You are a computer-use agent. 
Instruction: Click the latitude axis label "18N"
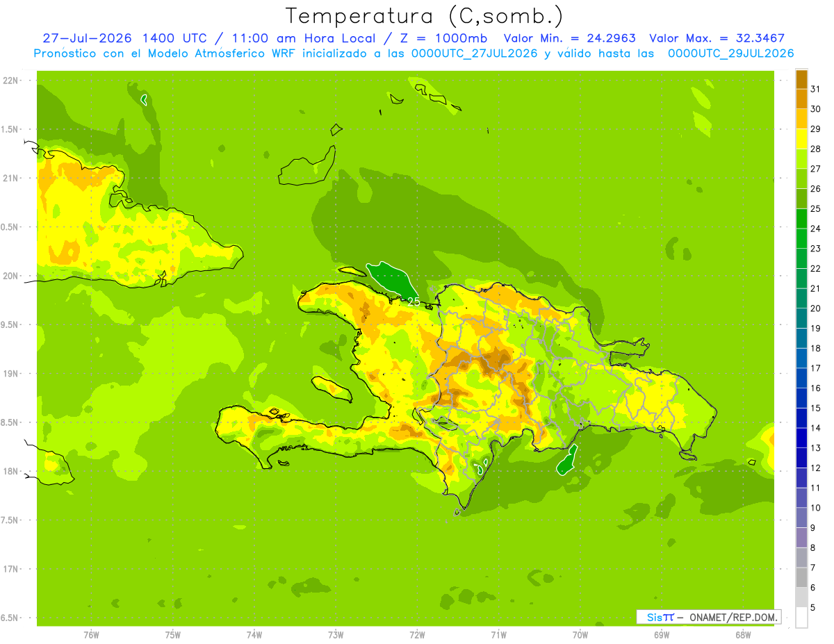point(9,471)
